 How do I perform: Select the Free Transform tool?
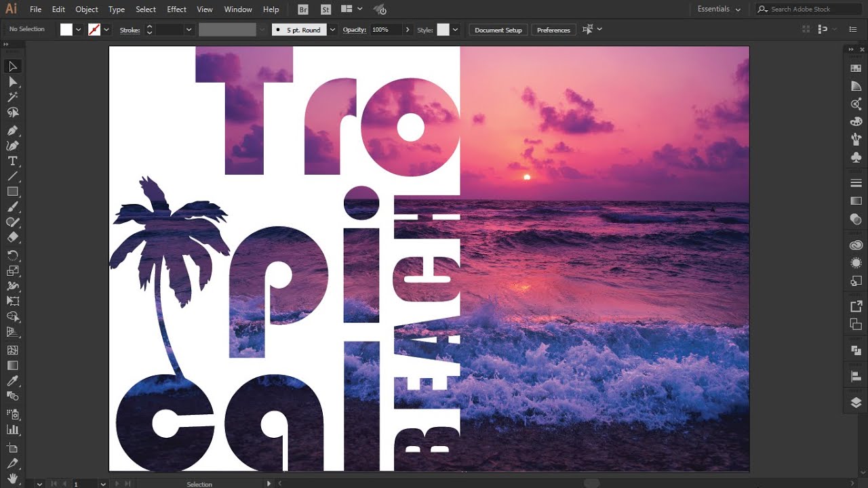(x=12, y=301)
